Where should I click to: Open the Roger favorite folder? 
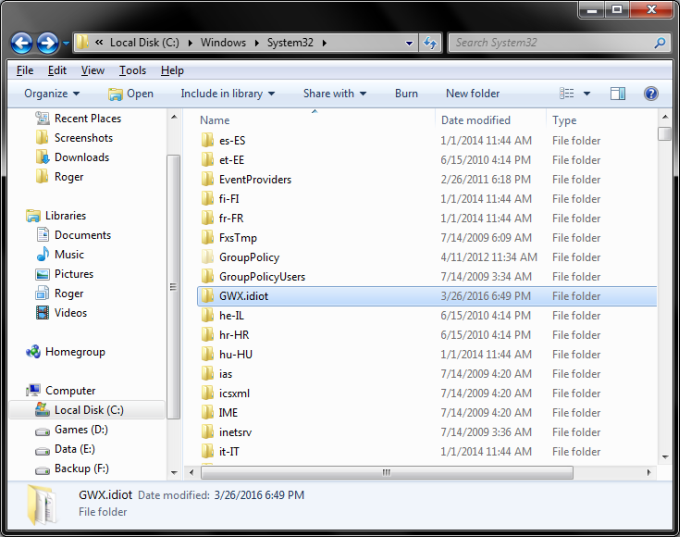click(x=59, y=177)
